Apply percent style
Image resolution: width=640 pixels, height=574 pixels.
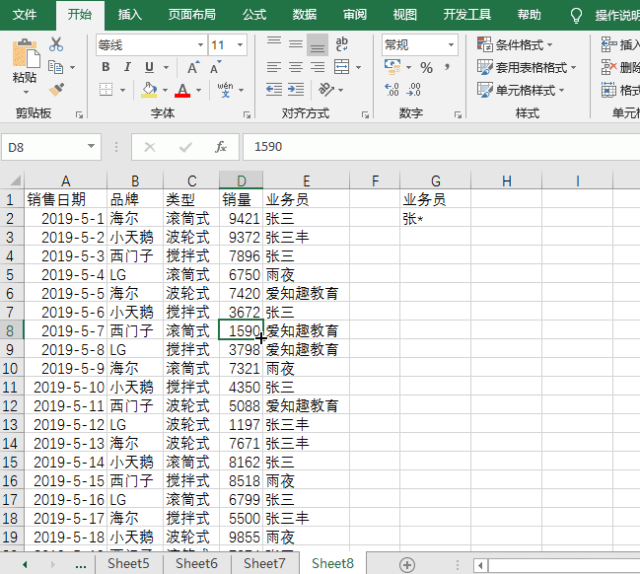[427, 67]
